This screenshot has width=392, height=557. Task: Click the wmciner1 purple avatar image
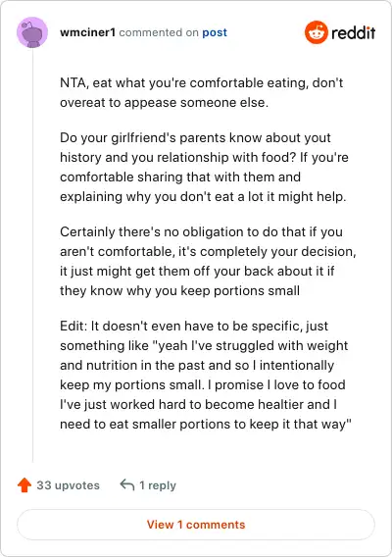32,32
